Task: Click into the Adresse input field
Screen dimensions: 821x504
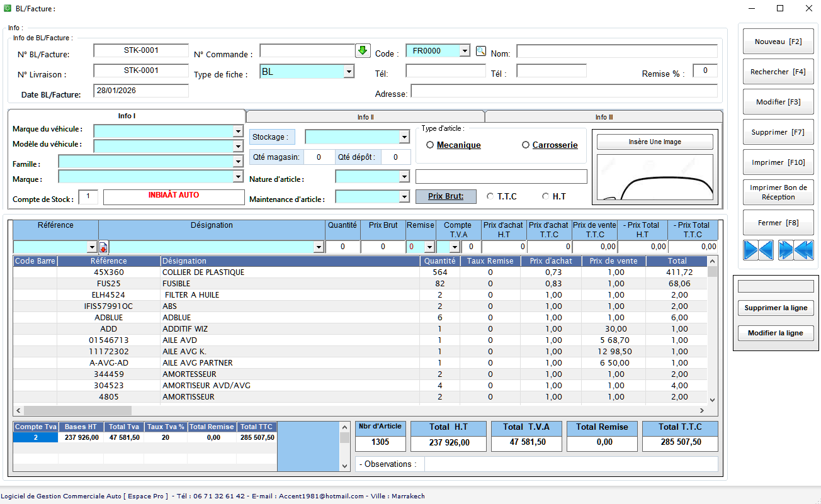Action: click(x=564, y=91)
